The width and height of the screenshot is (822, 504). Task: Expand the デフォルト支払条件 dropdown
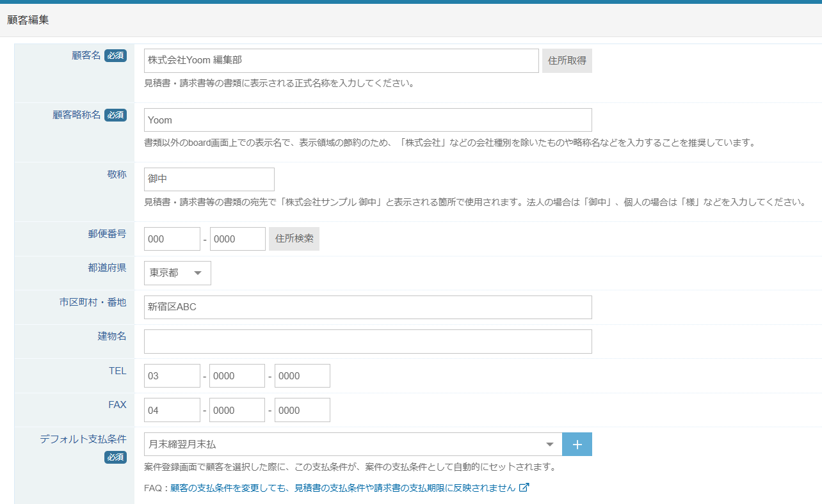coord(353,445)
